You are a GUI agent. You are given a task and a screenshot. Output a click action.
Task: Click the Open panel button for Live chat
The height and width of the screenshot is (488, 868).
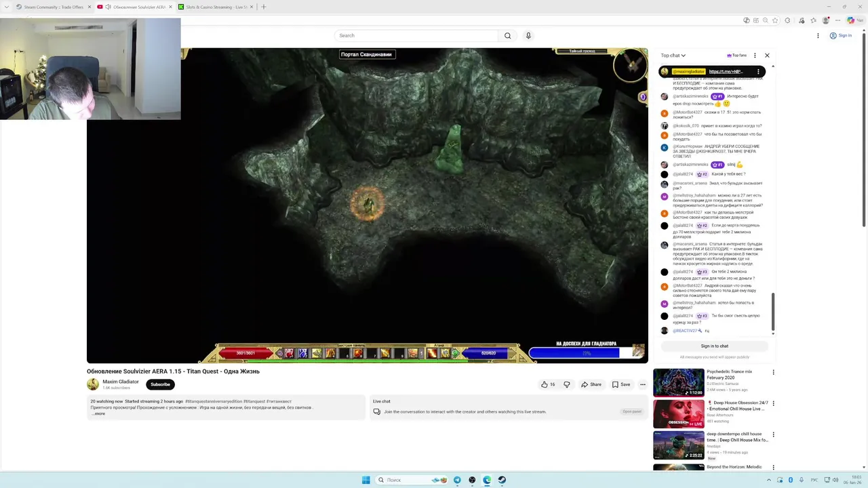631,411
